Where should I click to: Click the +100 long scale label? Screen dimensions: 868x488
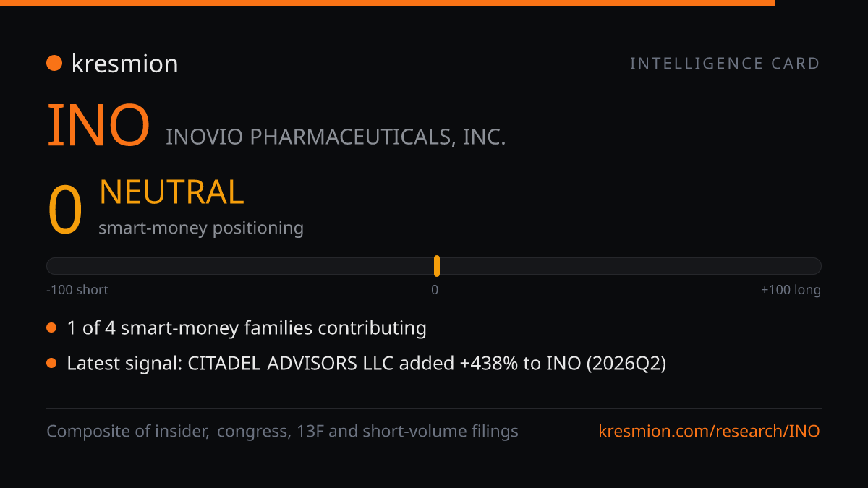(791, 290)
